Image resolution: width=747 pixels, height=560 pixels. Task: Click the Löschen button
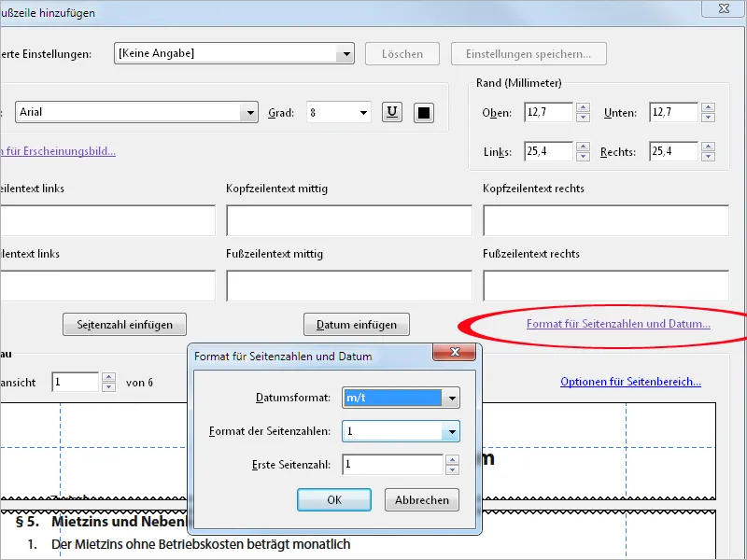coord(402,54)
